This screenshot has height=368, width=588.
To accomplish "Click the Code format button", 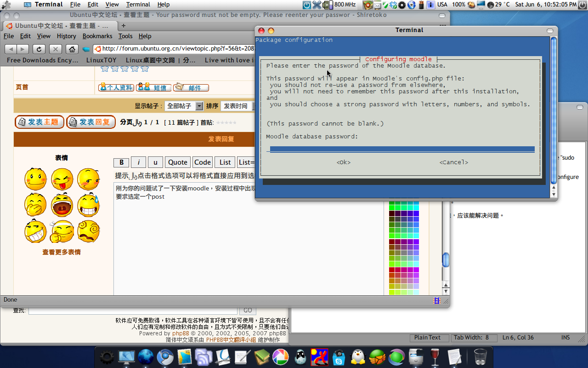I will point(203,162).
